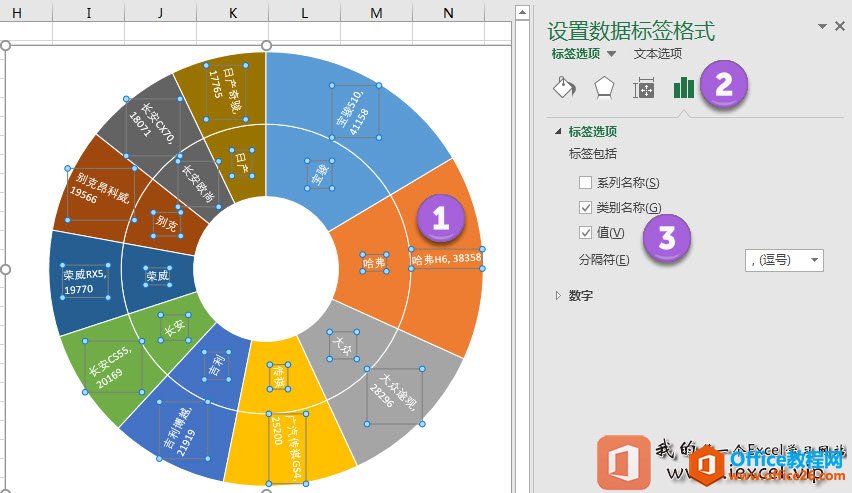
Task: Select column L header
Action: coord(304,13)
